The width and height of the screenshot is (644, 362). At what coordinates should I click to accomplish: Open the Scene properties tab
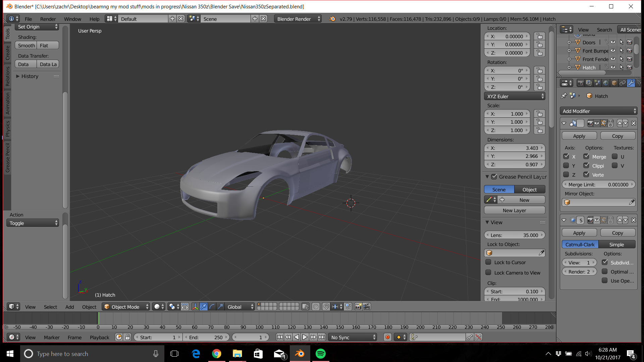click(x=597, y=83)
